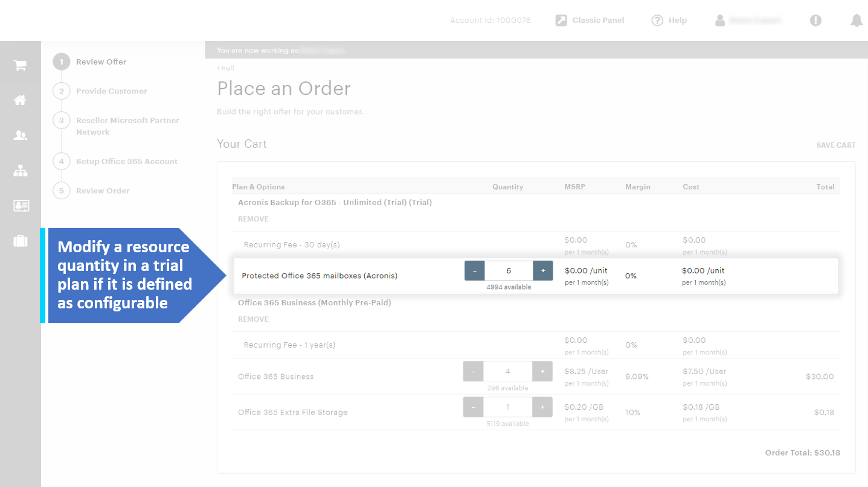Viewport: 868px width, 487px height.
Task: Open the shopping cart sidebar icon
Action: click(21, 66)
